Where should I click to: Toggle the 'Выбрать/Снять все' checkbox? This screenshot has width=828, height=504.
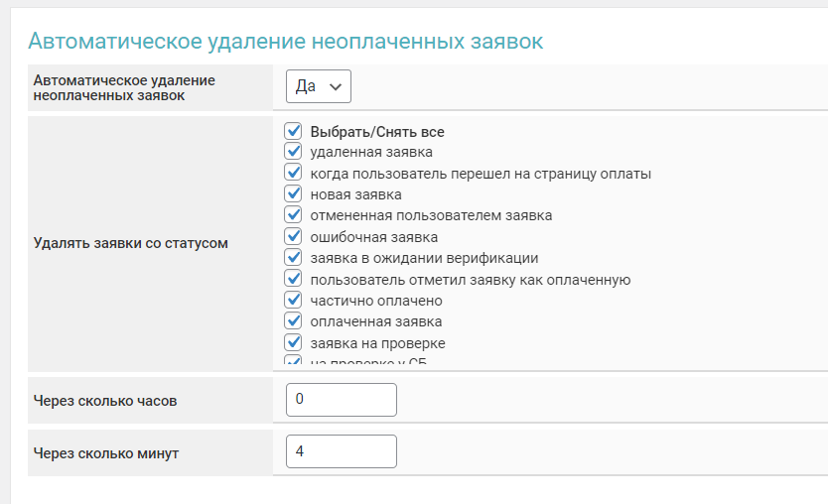point(293,131)
